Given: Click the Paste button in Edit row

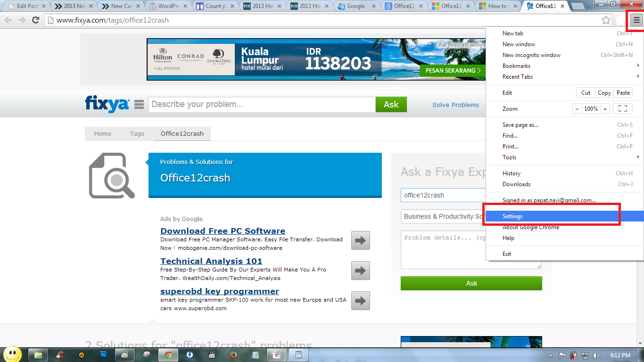Looking at the screenshot, I should (623, 93).
